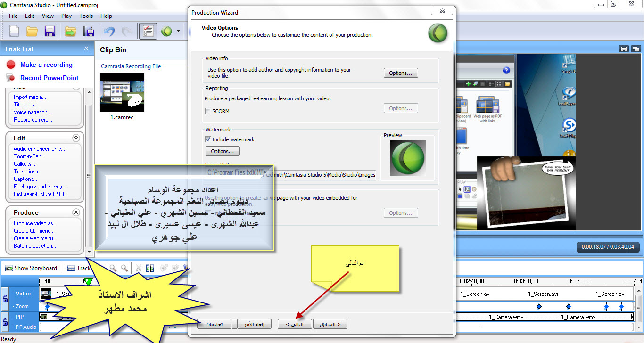Enable the SCORM checkbox

[208, 111]
